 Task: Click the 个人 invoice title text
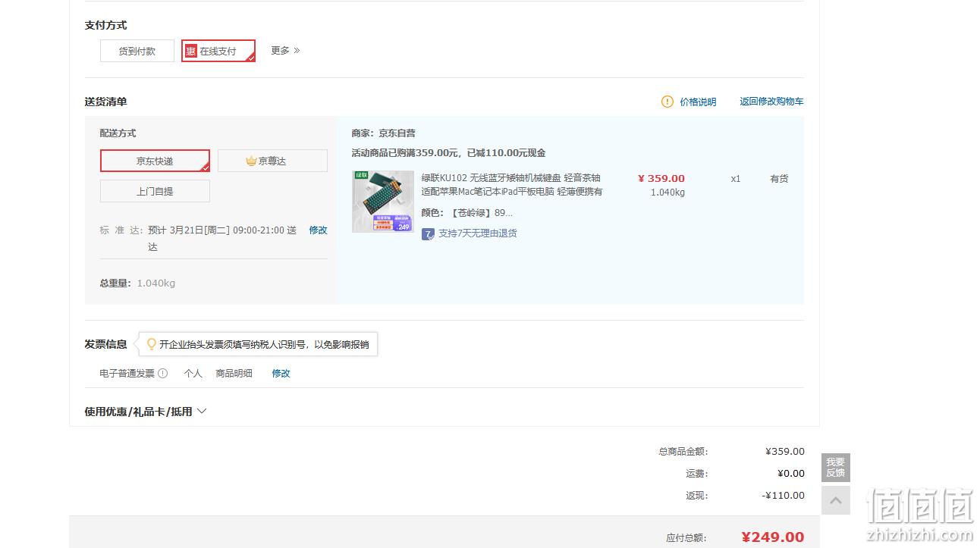tap(193, 373)
